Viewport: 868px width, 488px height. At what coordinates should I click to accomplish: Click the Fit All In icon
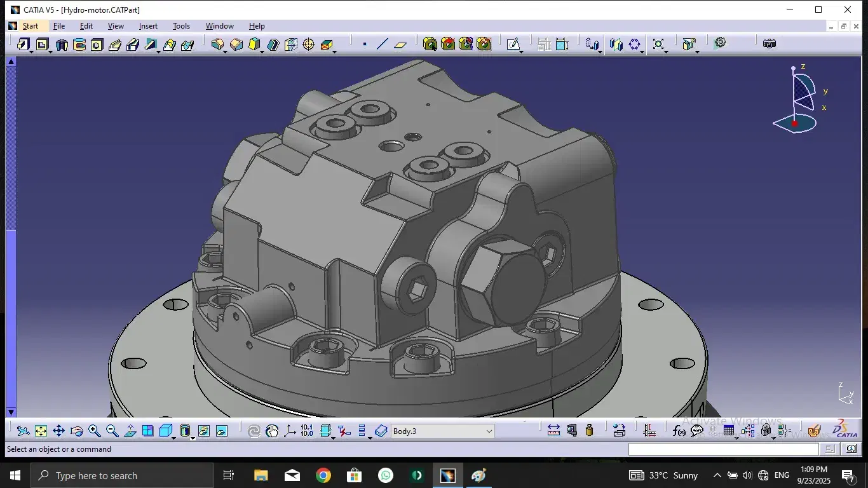pyautogui.click(x=41, y=431)
